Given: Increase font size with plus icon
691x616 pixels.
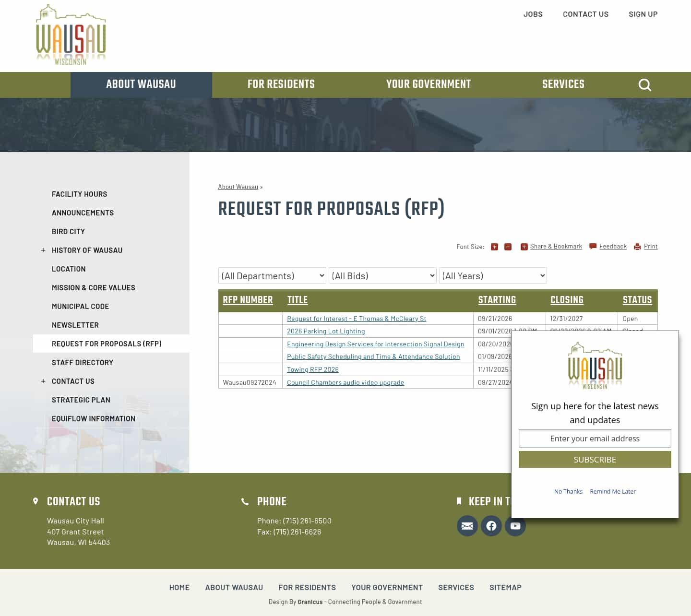Looking at the screenshot, I should (494, 247).
